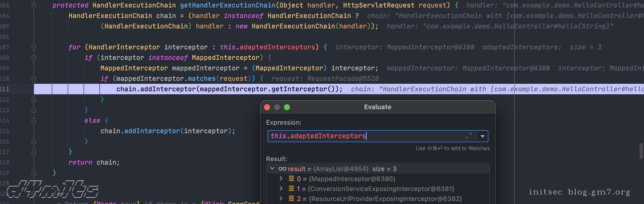Fold the else block using gutter marker
The width and height of the screenshot is (644, 204).
(34, 121)
